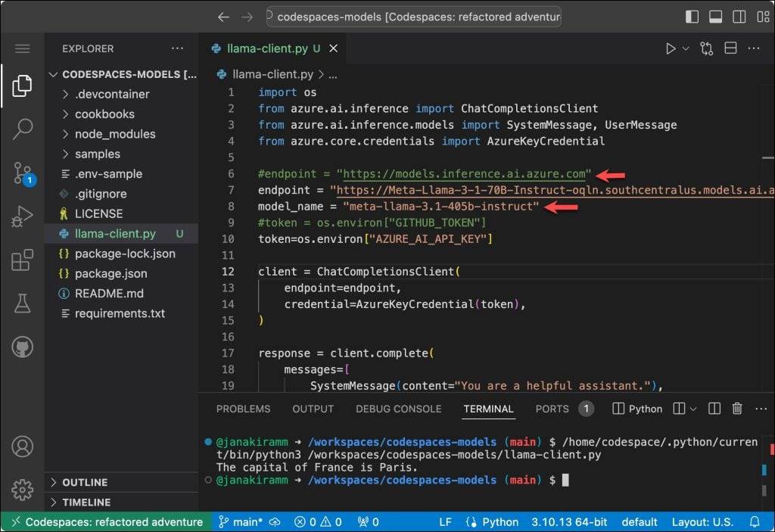775x532 pixels.
Task: Open README.md in the explorer
Action: pyautogui.click(x=109, y=294)
